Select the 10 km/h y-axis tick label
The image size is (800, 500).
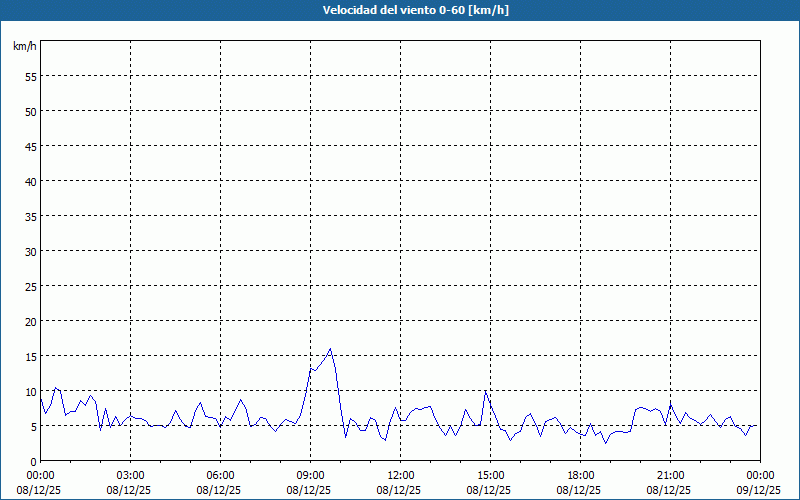click(x=31, y=391)
